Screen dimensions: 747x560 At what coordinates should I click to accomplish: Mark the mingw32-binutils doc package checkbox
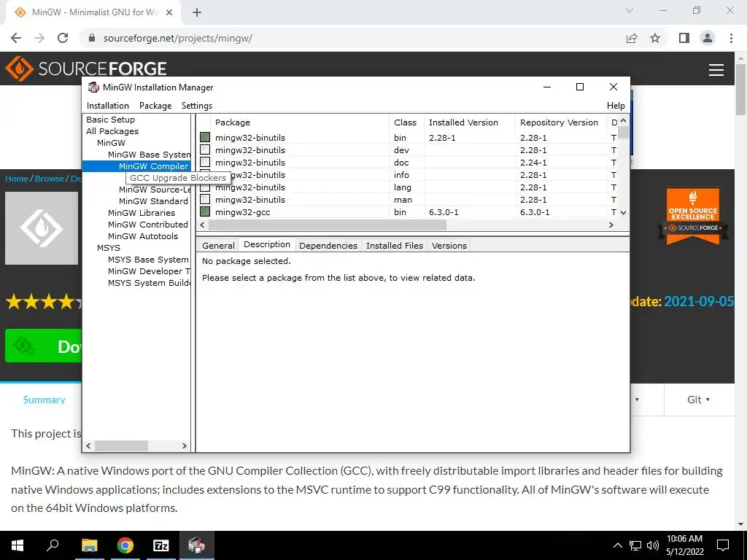click(205, 162)
